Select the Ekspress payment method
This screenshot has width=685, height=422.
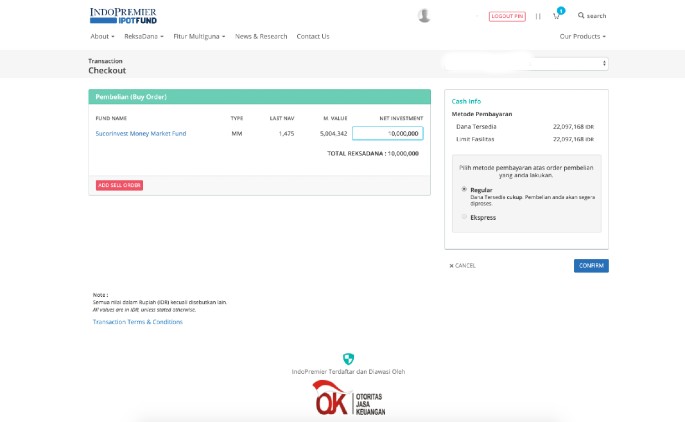[x=464, y=217]
